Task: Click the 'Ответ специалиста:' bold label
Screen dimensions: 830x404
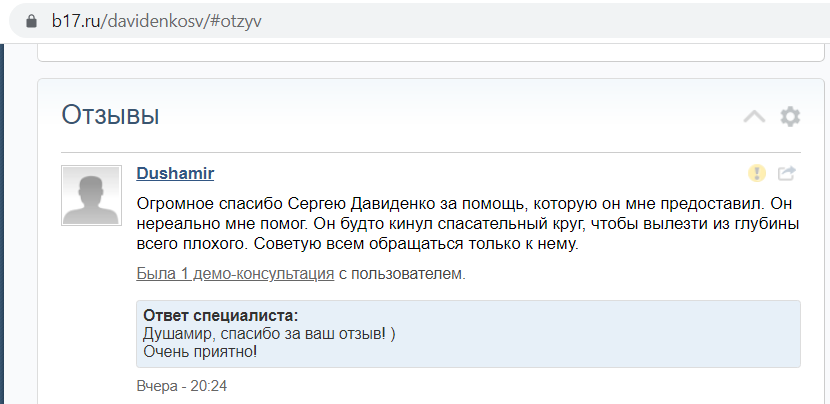Action: point(221,315)
